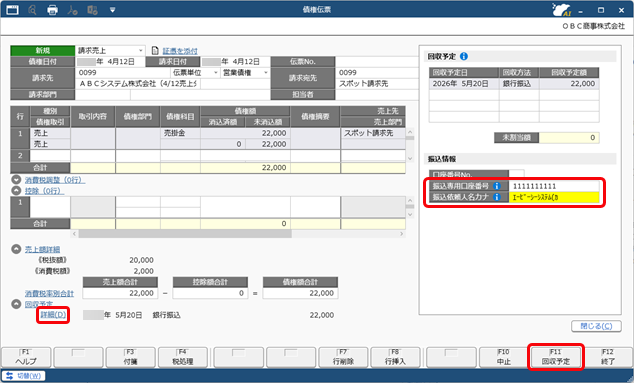This screenshot has height=383, width=634.
Task: Click info icon next to 回収予定 heading
Action: [x=464, y=56]
